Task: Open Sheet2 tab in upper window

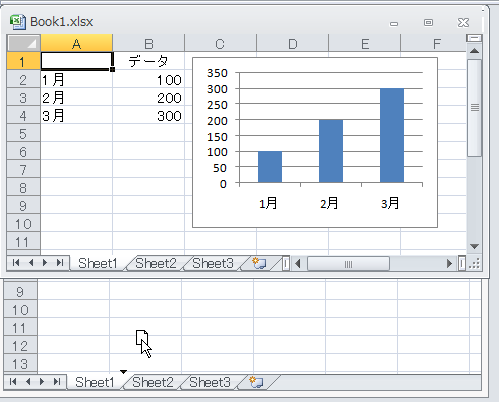Action: (156, 263)
